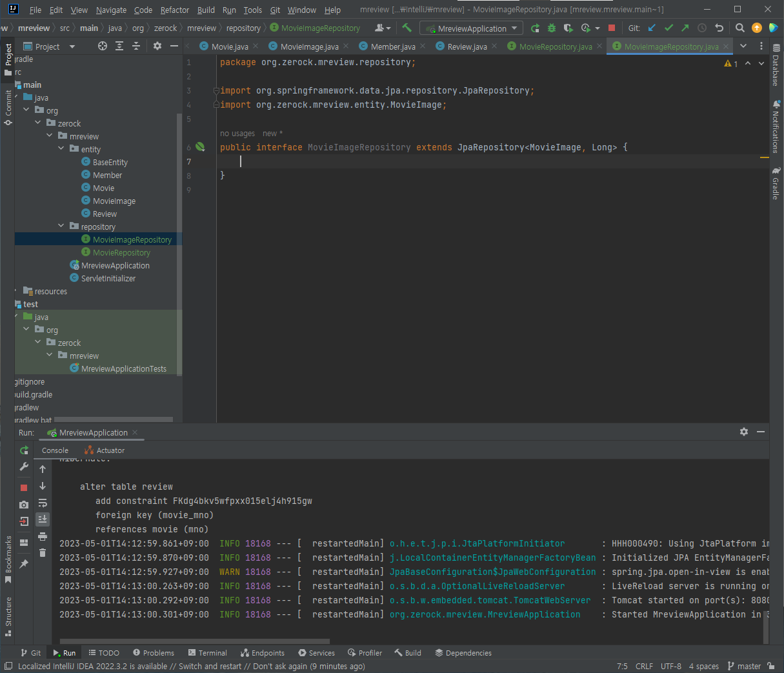Toggle the Gradle tool window

(776, 183)
